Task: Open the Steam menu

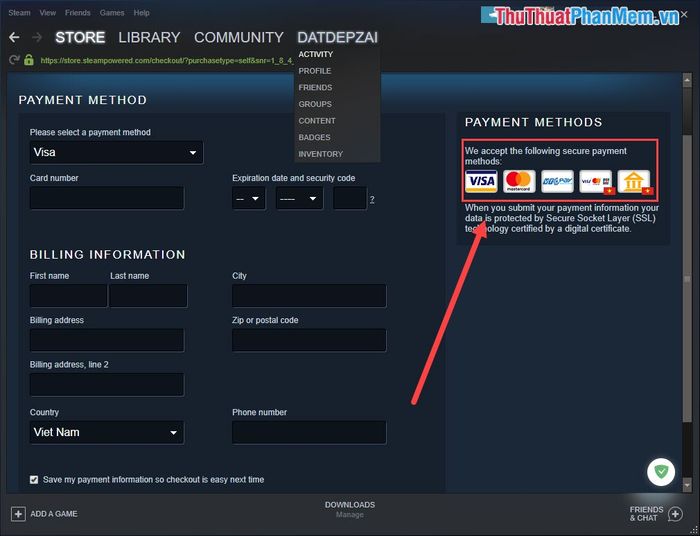Action: pyautogui.click(x=20, y=12)
